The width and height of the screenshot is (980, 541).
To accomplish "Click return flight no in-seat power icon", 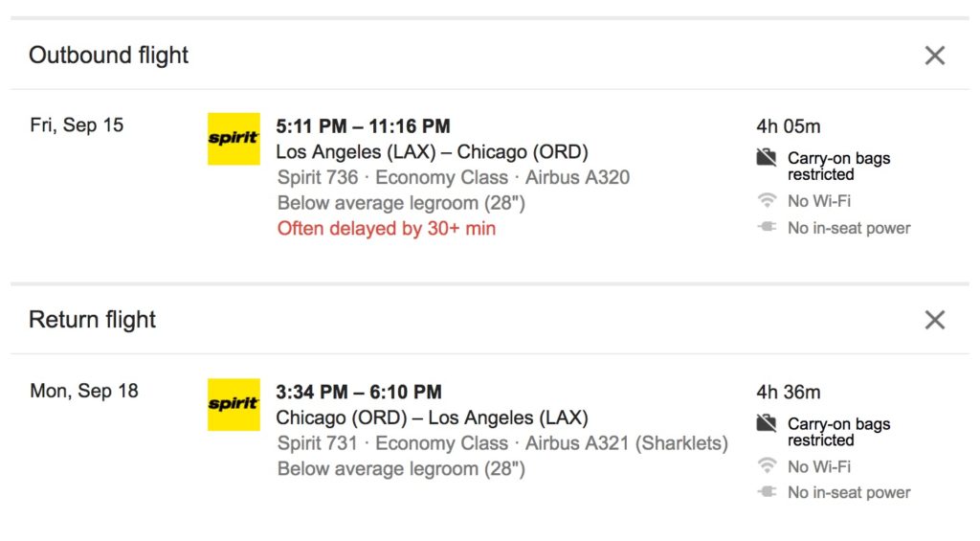I will tap(767, 492).
